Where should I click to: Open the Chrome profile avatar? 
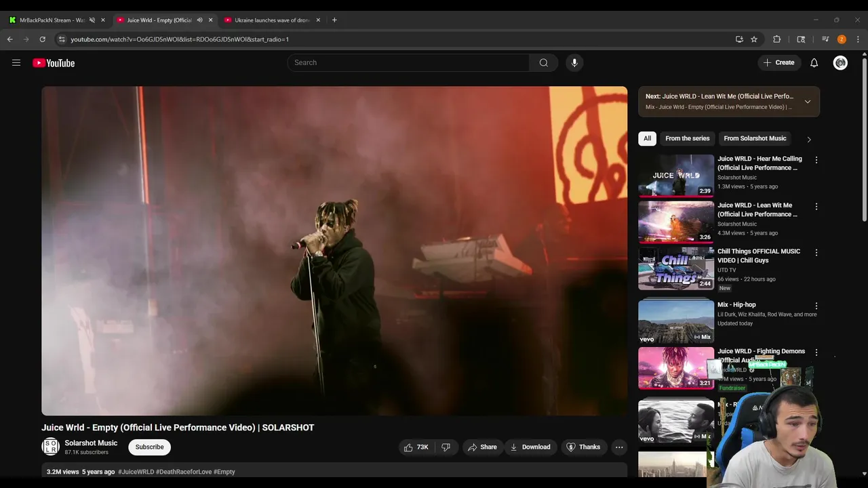click(842, 39)
